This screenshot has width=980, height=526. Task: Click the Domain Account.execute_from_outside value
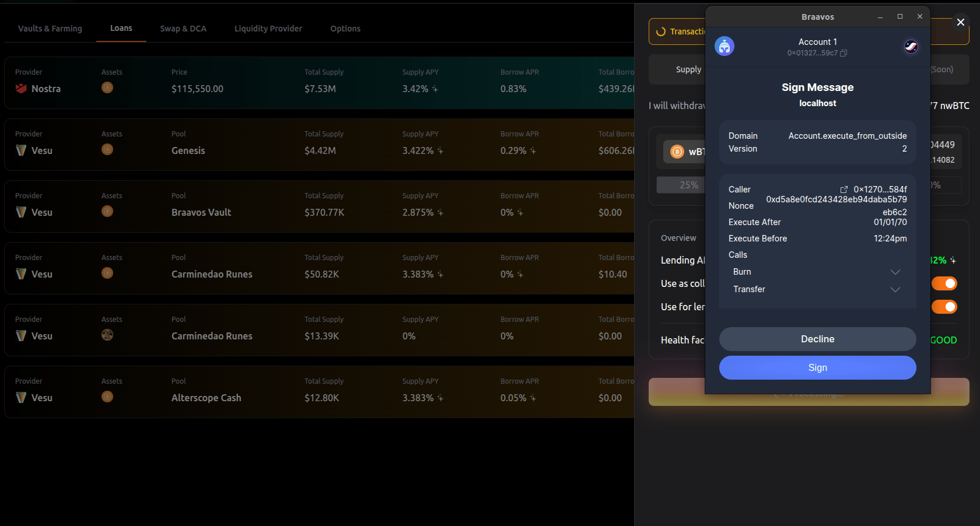[848, 136]
